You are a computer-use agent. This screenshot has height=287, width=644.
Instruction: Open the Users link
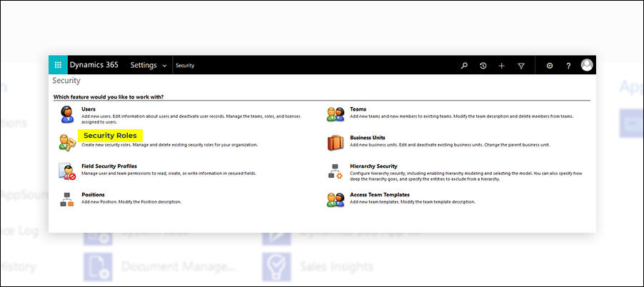pos(89,109)
